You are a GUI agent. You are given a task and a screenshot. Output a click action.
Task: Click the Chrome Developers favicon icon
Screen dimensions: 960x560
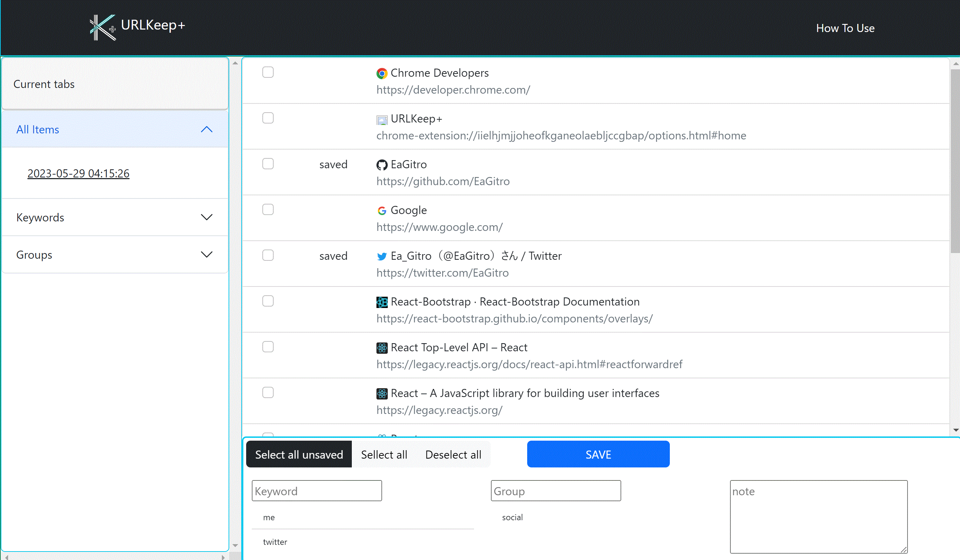click(x=382, y=73)
